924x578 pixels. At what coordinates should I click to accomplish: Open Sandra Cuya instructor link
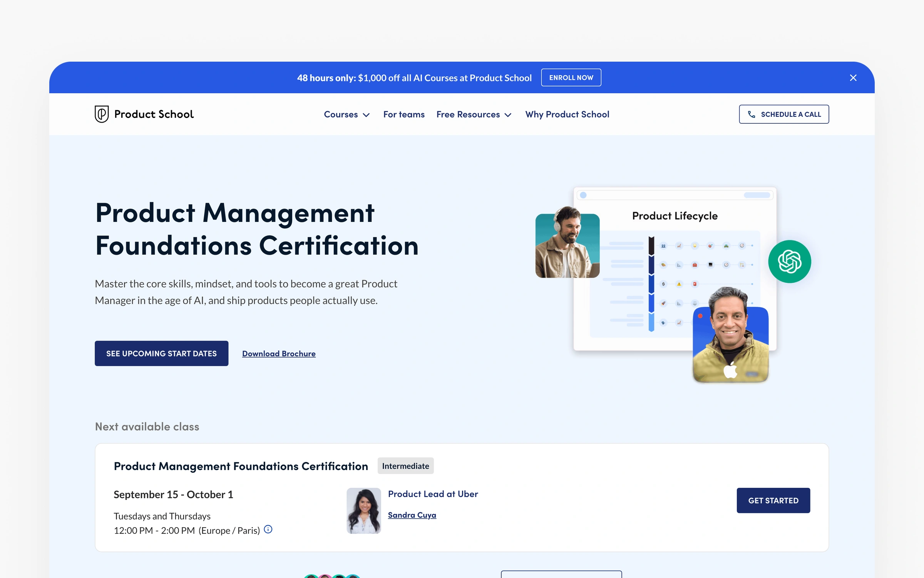point(412,515)
